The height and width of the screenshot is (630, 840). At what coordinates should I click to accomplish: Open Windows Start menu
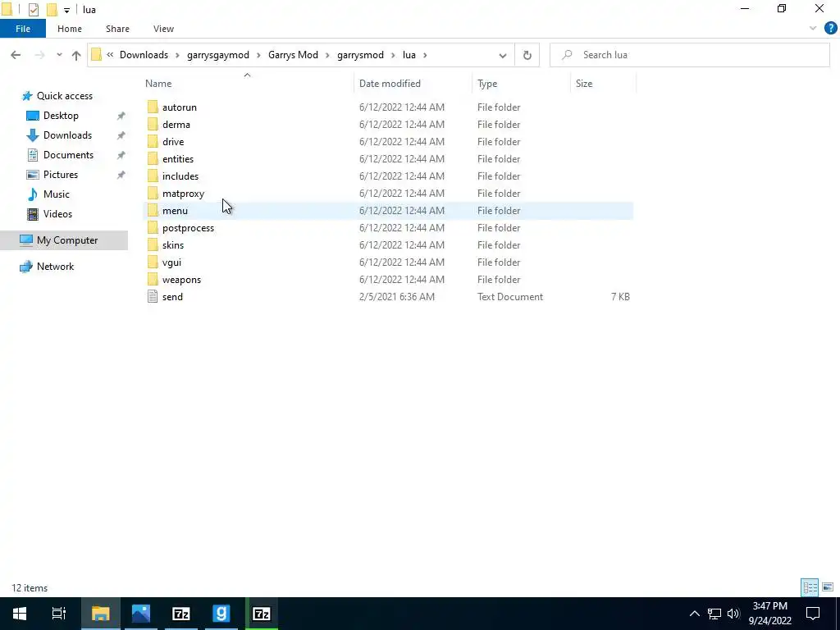point(20,614)
